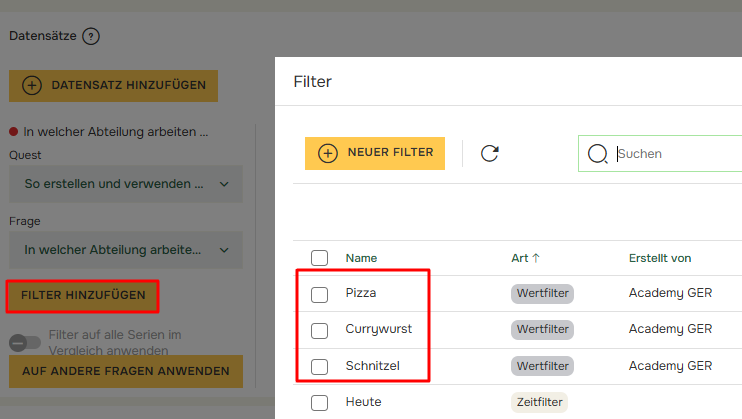Tick the Currywurst filter checkbox
This screenshot has width=742, height=419.
(320, 330)
